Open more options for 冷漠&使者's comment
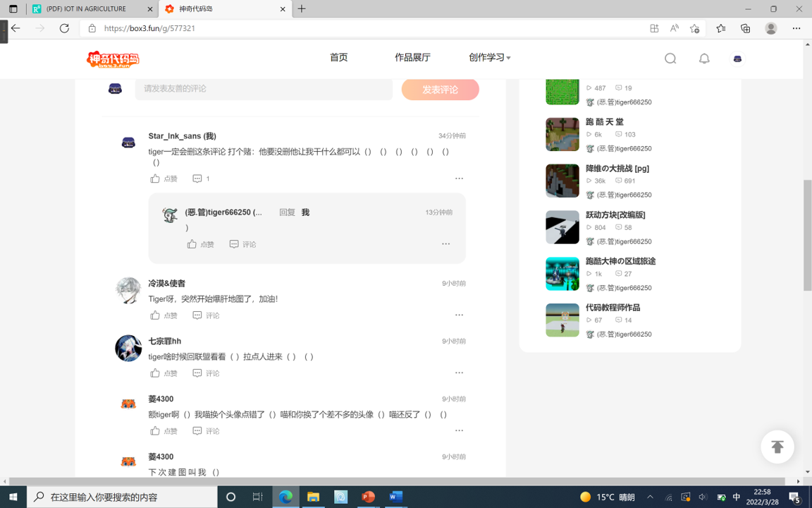 click(x=459, y=315)
